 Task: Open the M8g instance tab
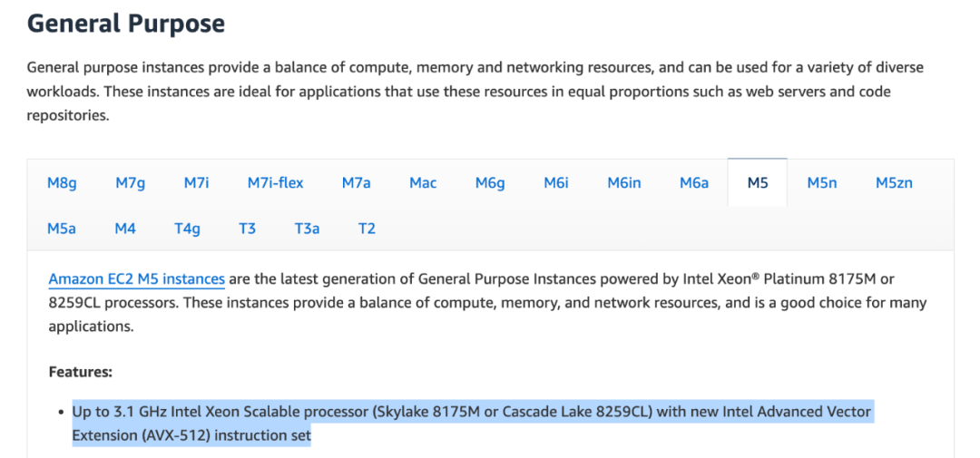(62, 183)
